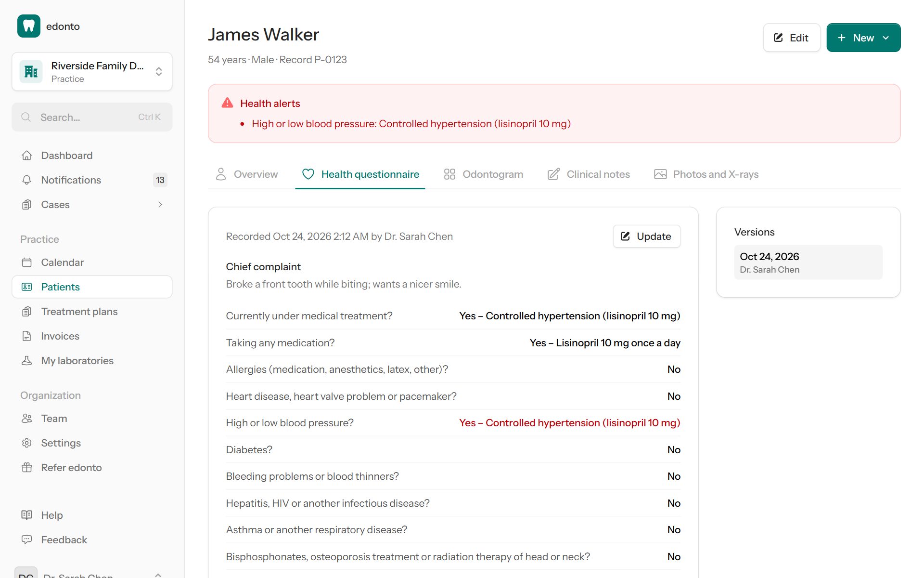
Task: Click the red hypertension alert bullet text
Action: tap(411, 124)
